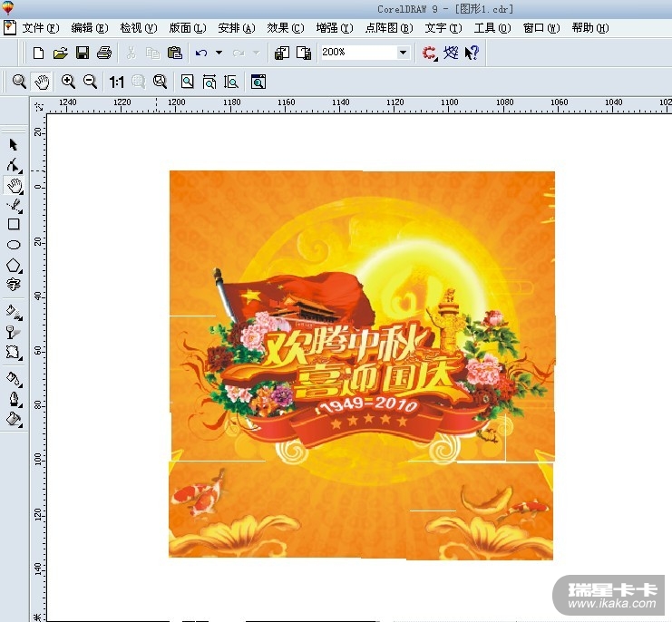Open the 安排(A) menu
The image size is (672, 622).
tap(237, 28)
